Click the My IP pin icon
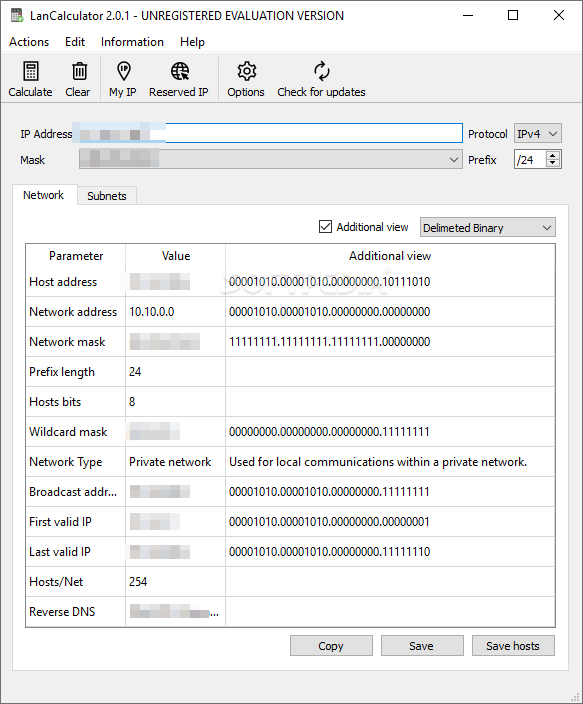 click(x=124, y=71)
